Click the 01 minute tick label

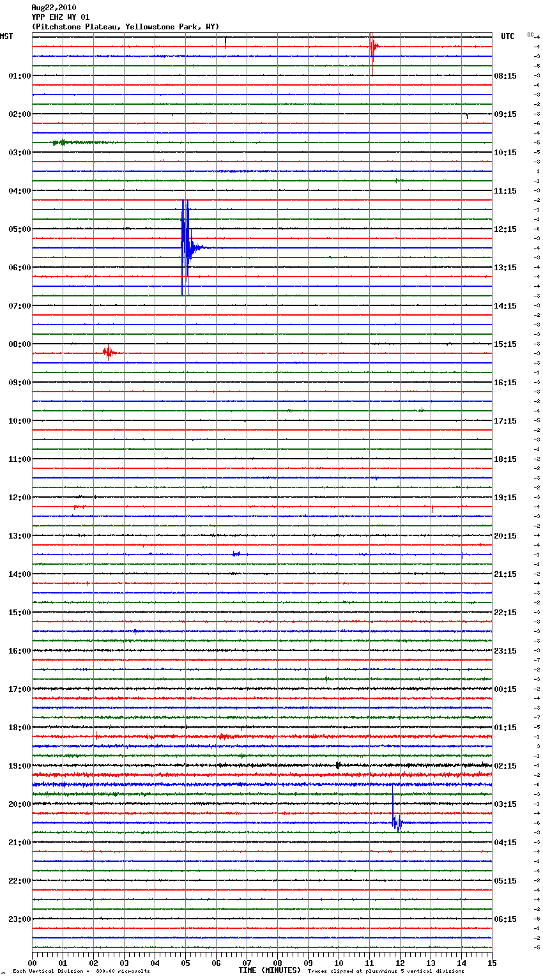coord(63,963)
